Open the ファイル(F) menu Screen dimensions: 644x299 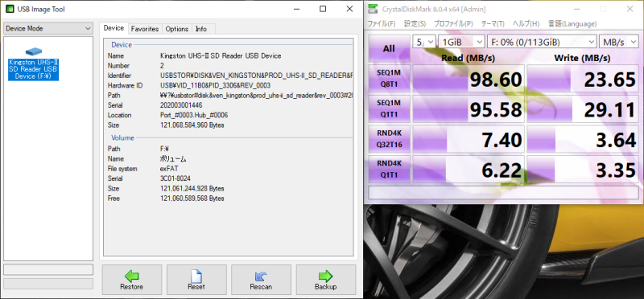click(382, 24)
